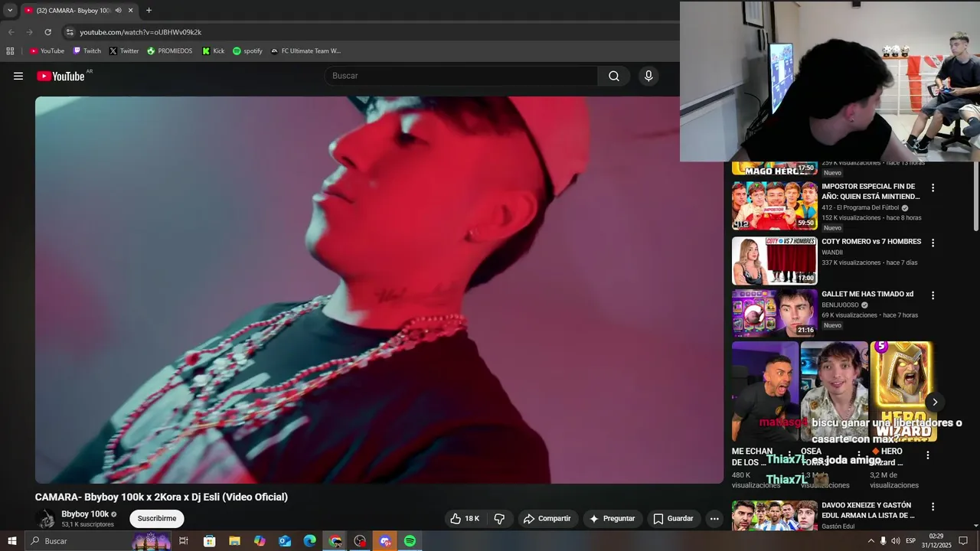Open Outlook from the taskbar
Screen dimensions: 980x551
(284, 541)
